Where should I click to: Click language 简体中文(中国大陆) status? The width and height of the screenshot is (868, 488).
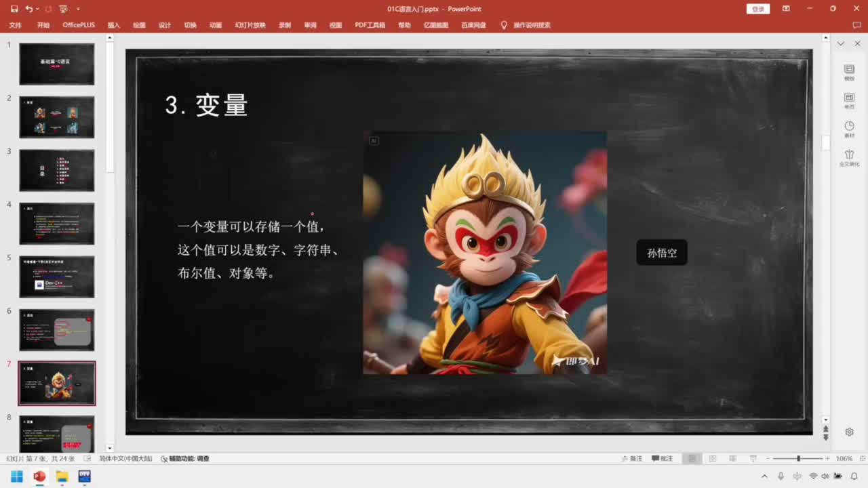click(126, 459)
